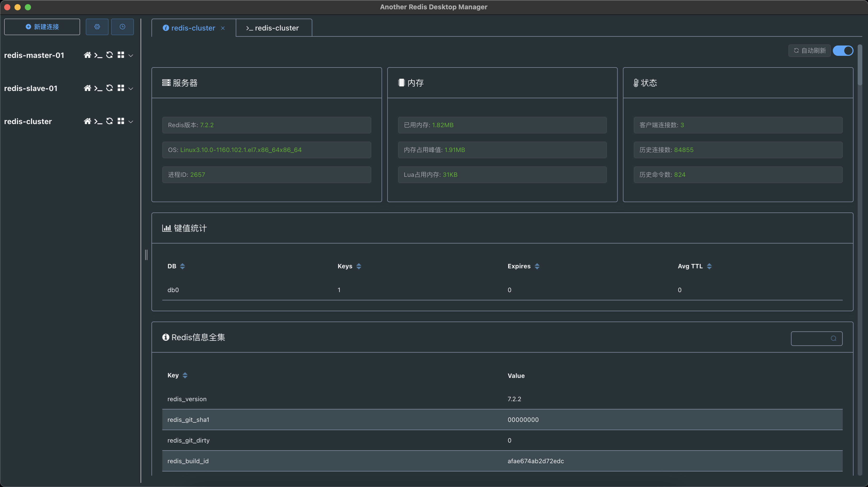Screen dimensions: 868x487
Task: Close the redis-cluster info tab
Action: click(x=223, y=28)
